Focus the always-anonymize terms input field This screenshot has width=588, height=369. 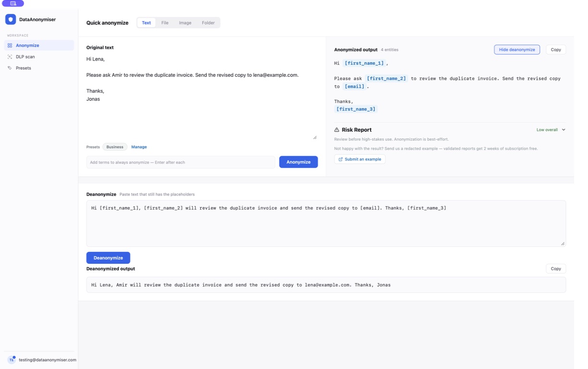click(181, 162)
